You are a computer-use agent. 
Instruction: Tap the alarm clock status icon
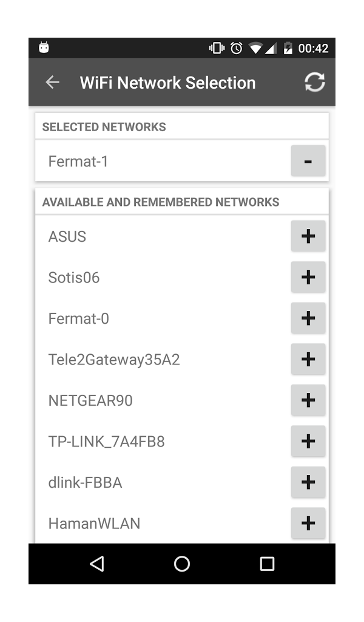pyautogui.click(x=236, y=48)
